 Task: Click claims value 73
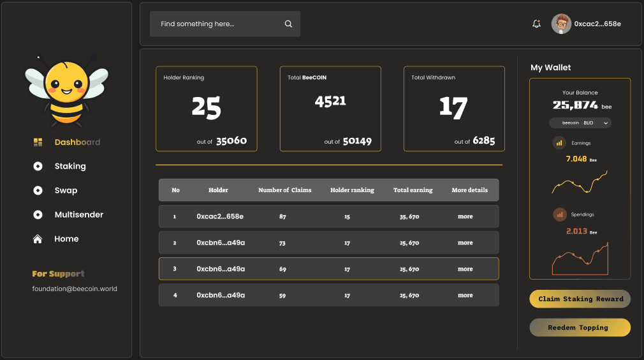[282, 243]
